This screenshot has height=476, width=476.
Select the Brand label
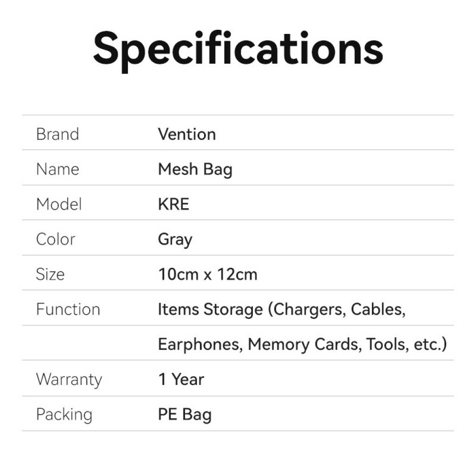click(x=58, y=134)
